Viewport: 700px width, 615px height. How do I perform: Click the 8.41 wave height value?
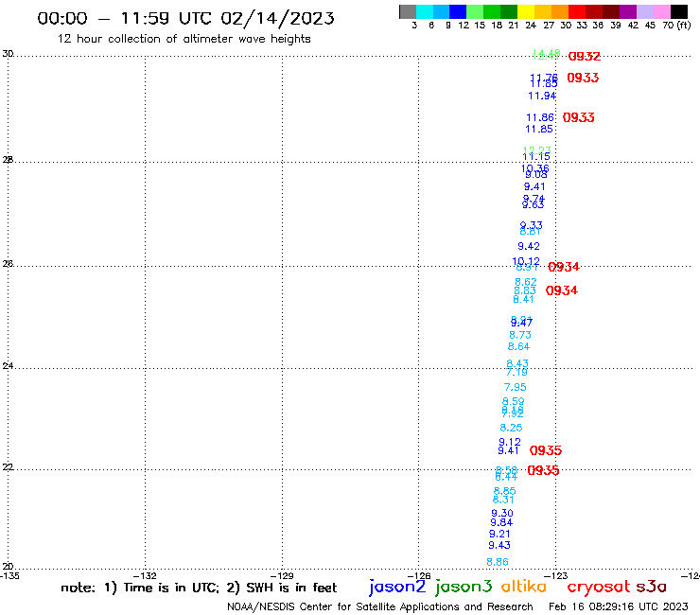[x=523, y=300]
